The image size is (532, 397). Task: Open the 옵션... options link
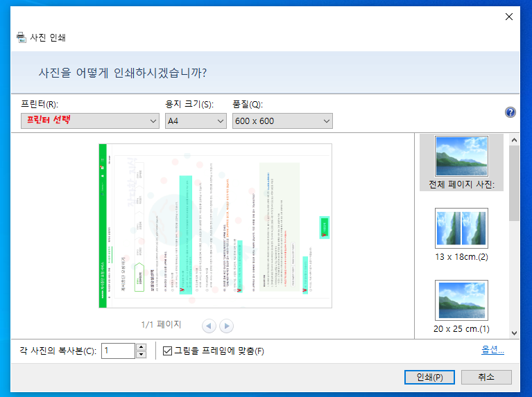click(492, 349)
